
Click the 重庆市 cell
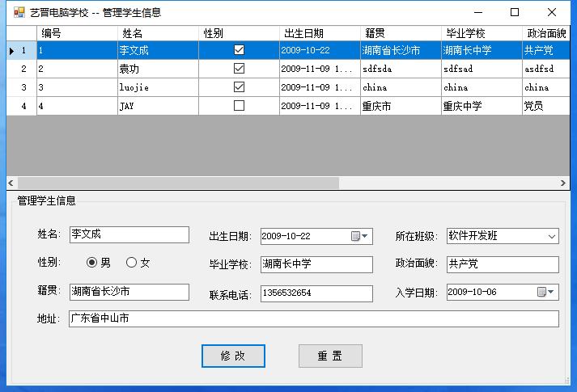pos(401,106)
